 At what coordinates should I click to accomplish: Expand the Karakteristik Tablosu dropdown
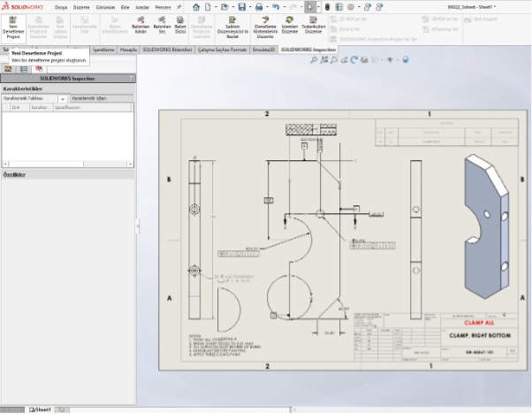click(x=63, y=98)
